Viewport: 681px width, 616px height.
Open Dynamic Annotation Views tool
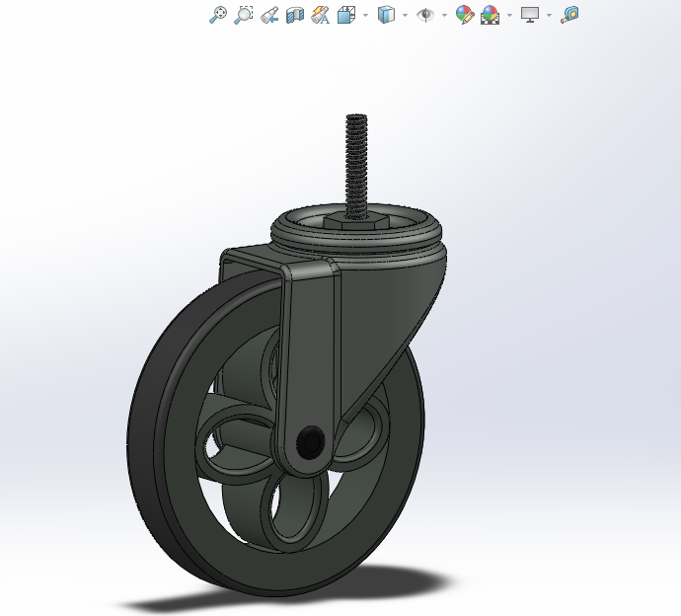click(321, 15)
